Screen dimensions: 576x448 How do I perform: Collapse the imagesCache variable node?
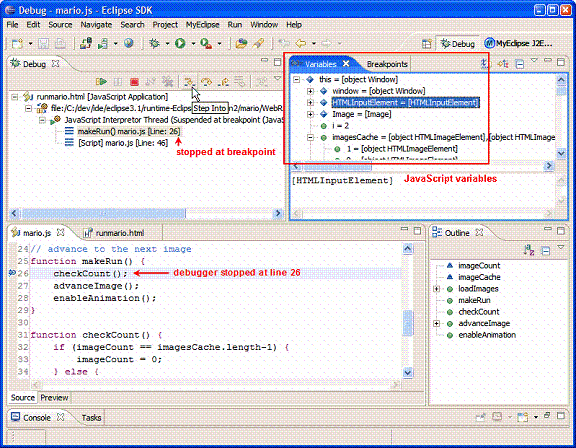point(310,137)
